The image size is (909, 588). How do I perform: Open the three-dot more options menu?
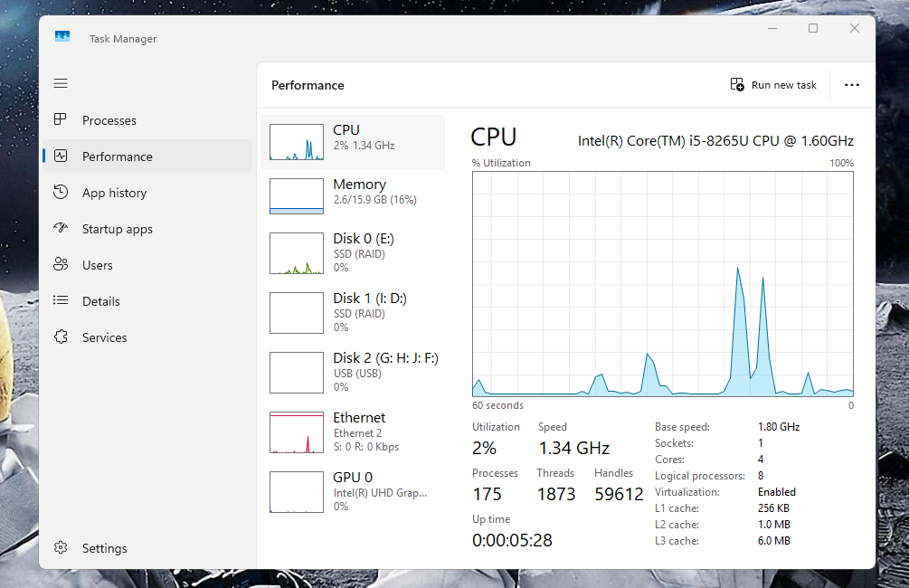tap(851, 85)
